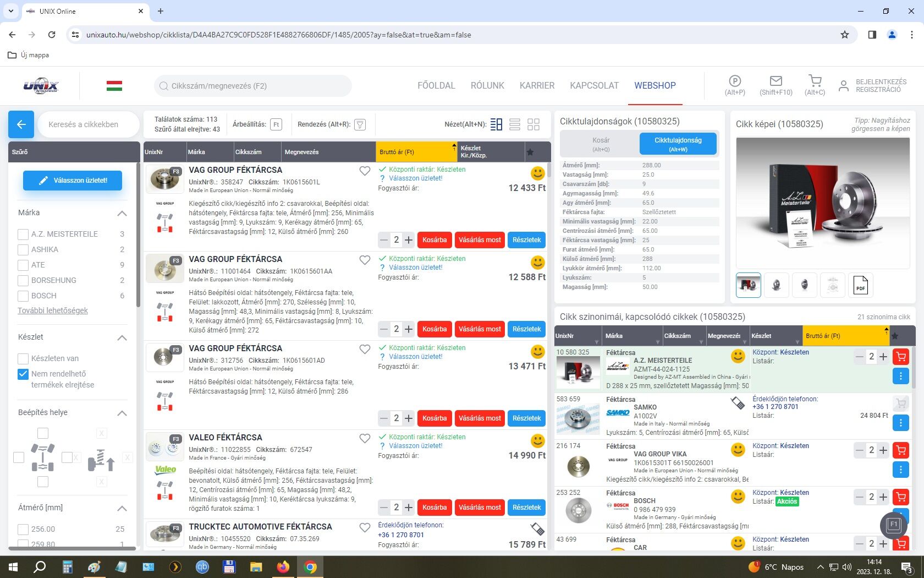Open File Explorer from taskbar
924x578 pixels.
(256, 566)
